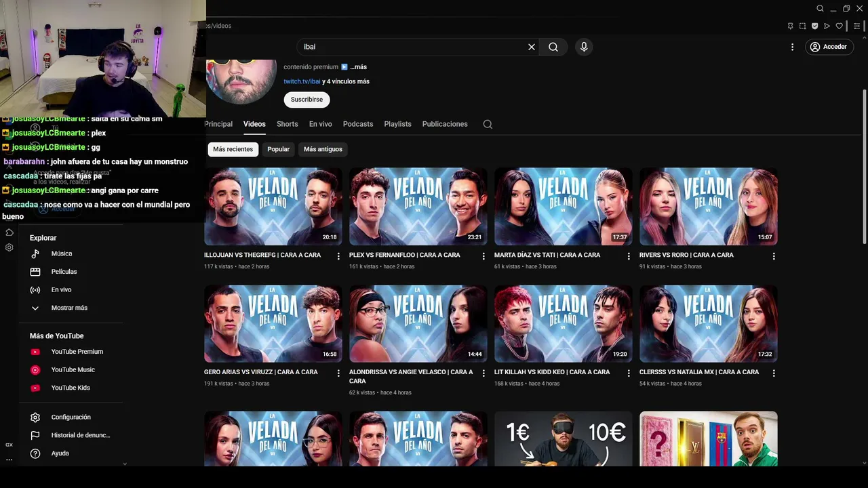Open Configuración in the YouTube sidebar
Viewport: 868px width, 488px height.
[71, 418]
